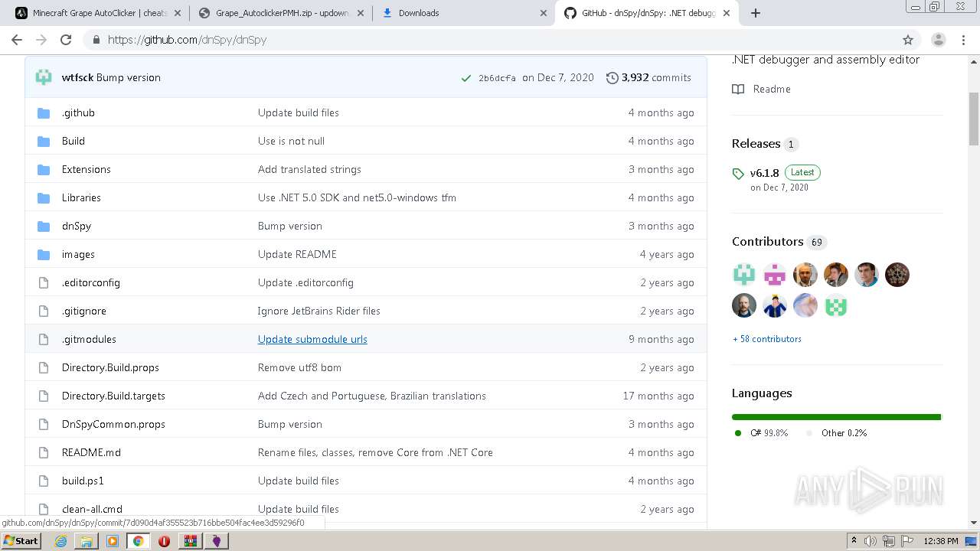Screen dimensions: 980x551
Task: Open the pink pixel contributor avatar
Action: (775, 275)
